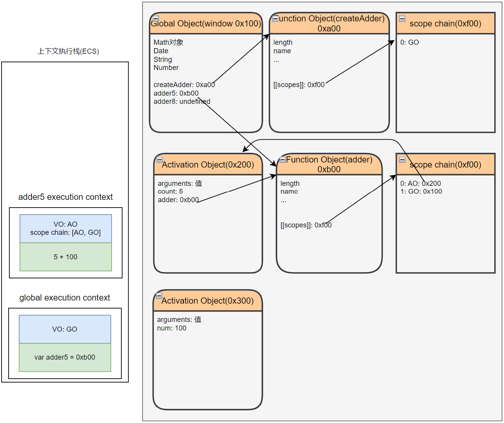
Task: Click the 上下文执行栈(ECS) title text
Action: (68, 51)
